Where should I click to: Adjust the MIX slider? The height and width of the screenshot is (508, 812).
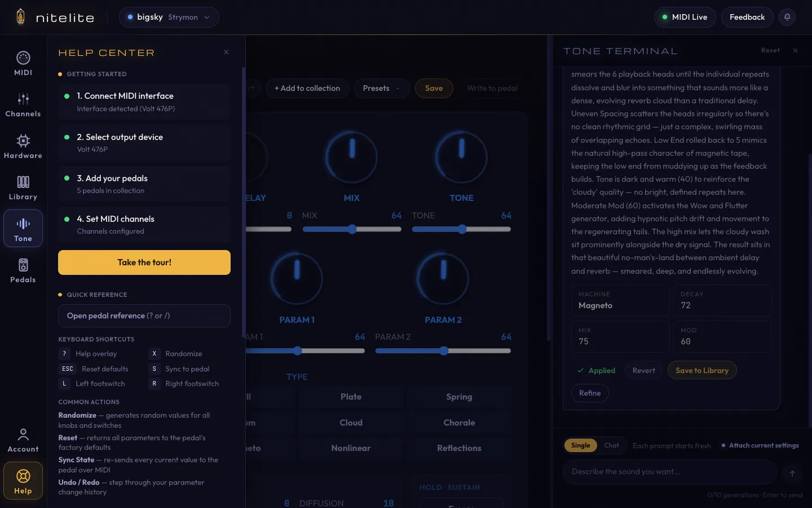(x=352, y=229)
